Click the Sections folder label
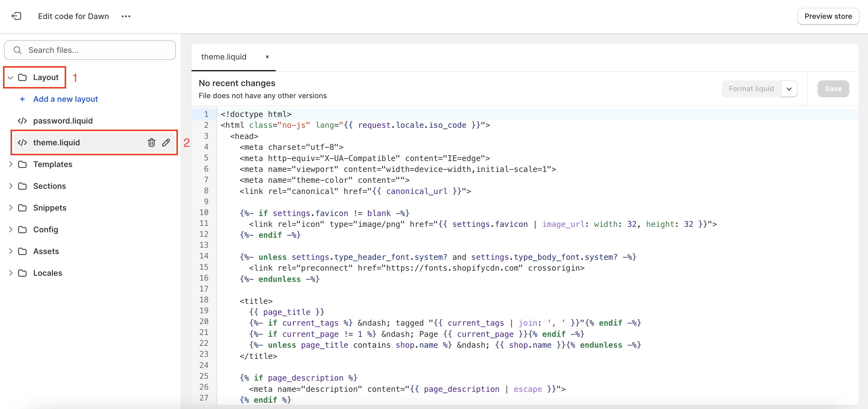Image resolution: width=868 pixels, height=409 pixels. coord(50,186)
